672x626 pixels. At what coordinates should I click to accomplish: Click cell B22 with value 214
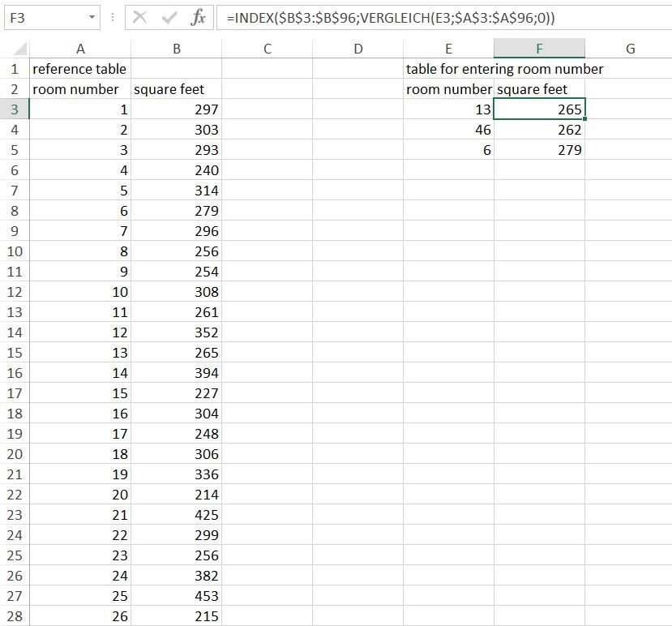[176, 495]
